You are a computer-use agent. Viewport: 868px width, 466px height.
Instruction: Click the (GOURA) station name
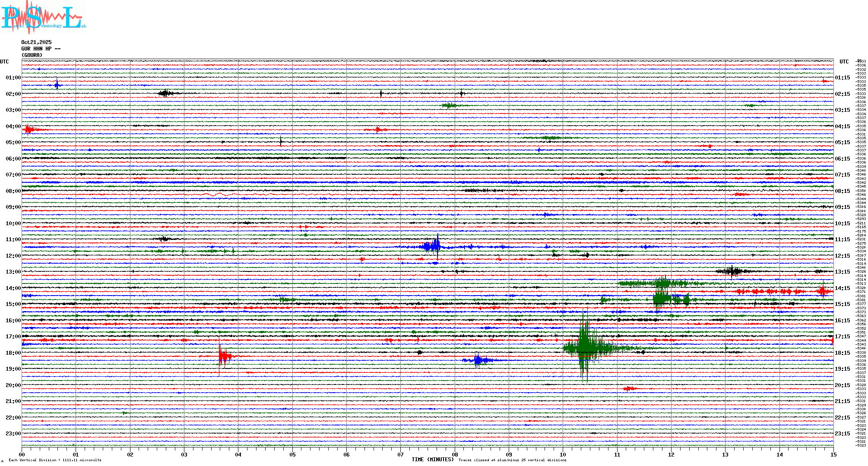(x=32, y=55)
